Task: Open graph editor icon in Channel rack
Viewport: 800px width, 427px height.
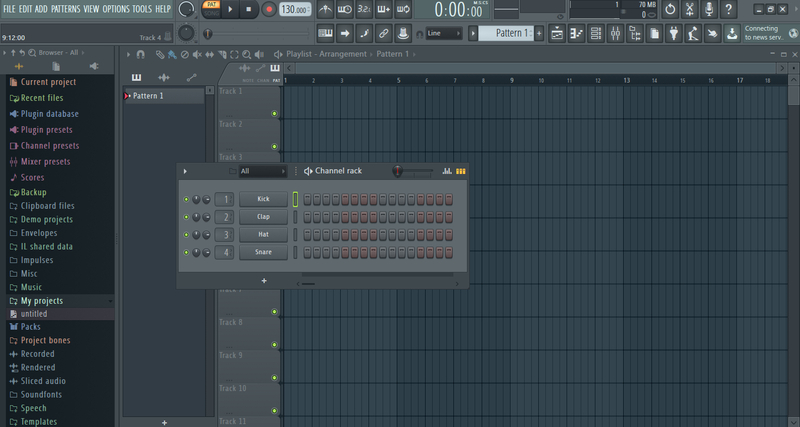Action: click(x=447, y=171)
